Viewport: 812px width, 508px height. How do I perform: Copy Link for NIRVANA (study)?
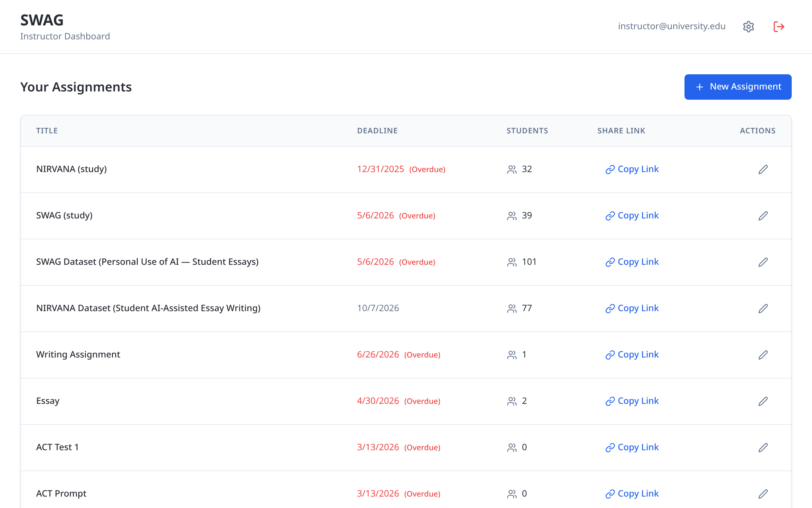(x=632, y=169)
